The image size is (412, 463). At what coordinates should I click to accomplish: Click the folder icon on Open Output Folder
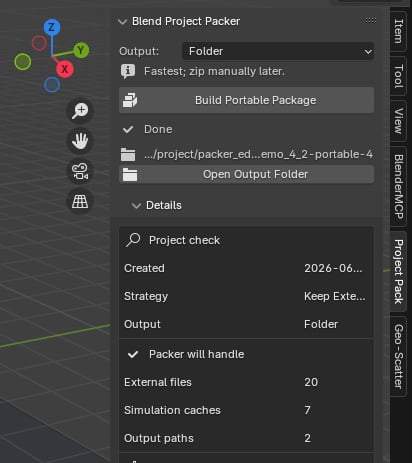pyautogui.click(x=130, y=174)
